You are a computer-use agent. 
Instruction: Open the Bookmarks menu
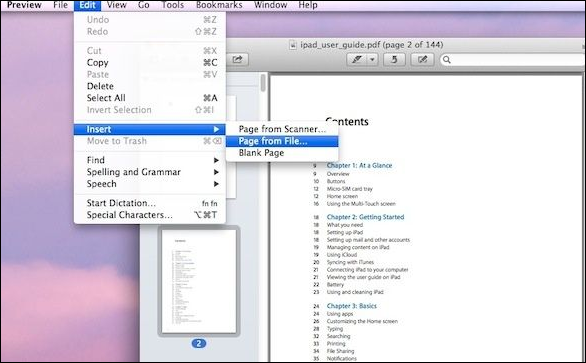pyautogui.click(x=219, y=5)
